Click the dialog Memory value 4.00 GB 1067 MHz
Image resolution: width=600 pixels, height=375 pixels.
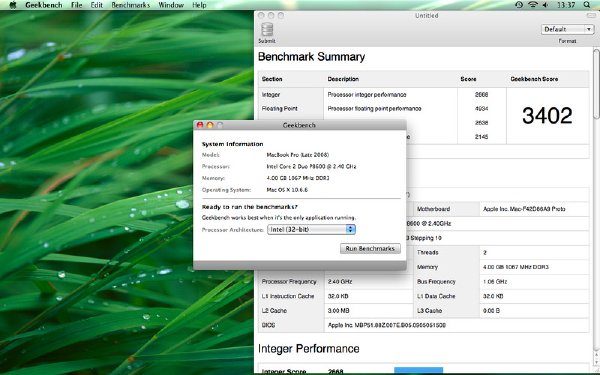pos(297,178)
